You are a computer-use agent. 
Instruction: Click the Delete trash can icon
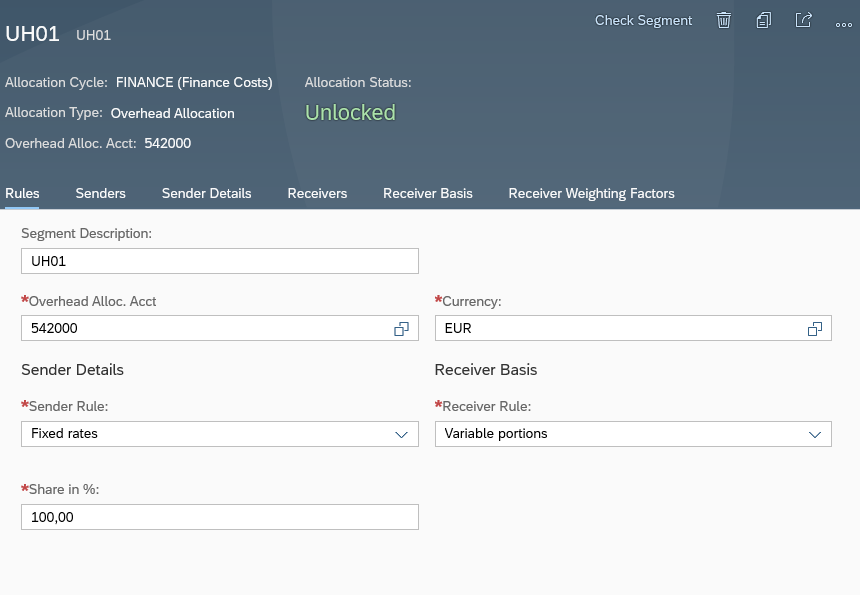coord(724,20)
